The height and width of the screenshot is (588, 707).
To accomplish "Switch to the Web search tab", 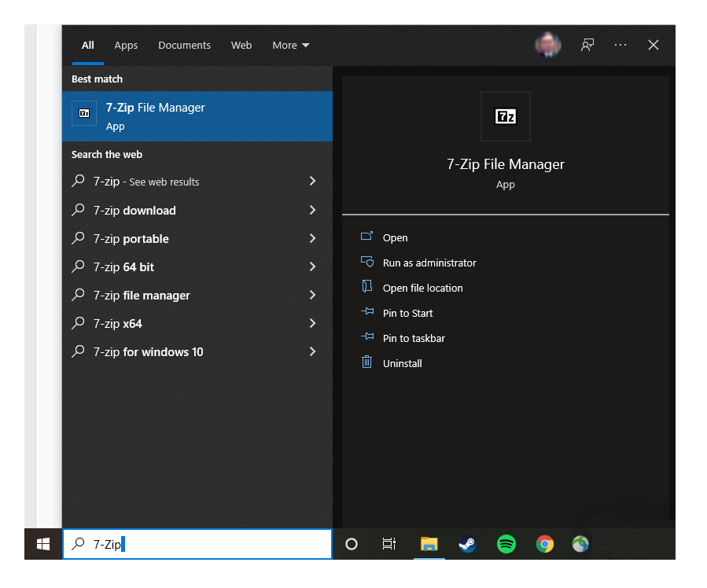I will (x=241, y=45).
